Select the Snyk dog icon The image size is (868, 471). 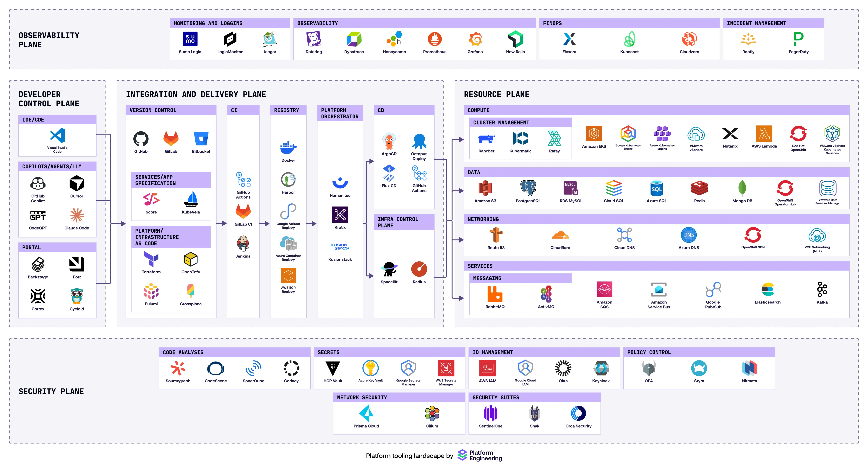click(x=534, y=413)
